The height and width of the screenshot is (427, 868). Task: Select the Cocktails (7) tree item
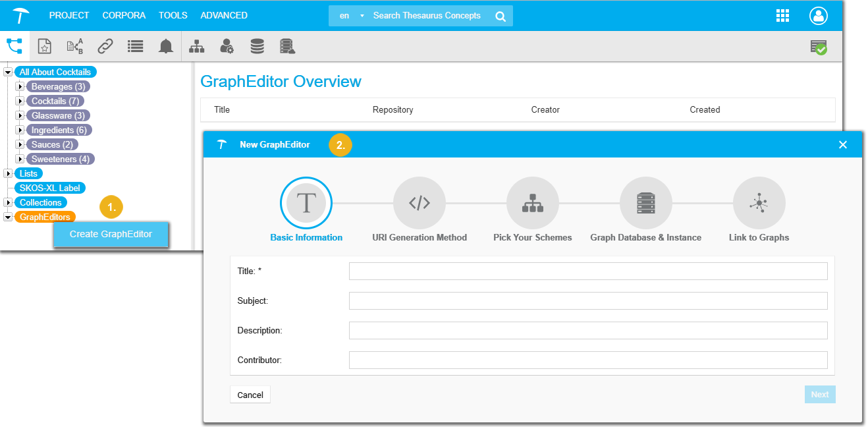coord(55,101)
